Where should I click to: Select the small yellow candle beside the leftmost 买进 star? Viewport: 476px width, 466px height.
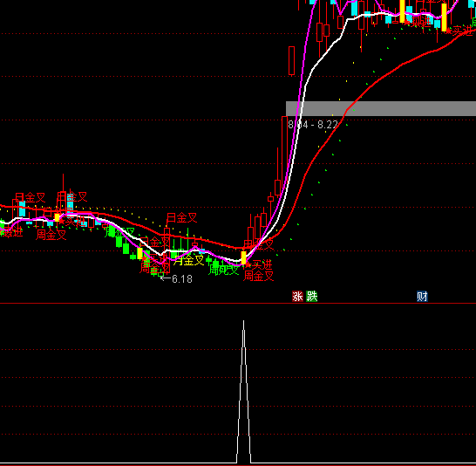[57, 217]
